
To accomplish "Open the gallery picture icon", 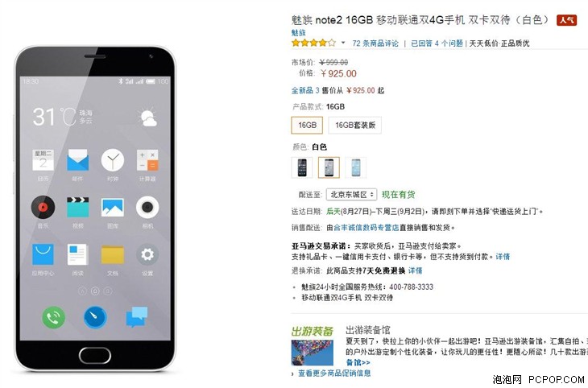I will pyautogui.click(x=113, y=208).
